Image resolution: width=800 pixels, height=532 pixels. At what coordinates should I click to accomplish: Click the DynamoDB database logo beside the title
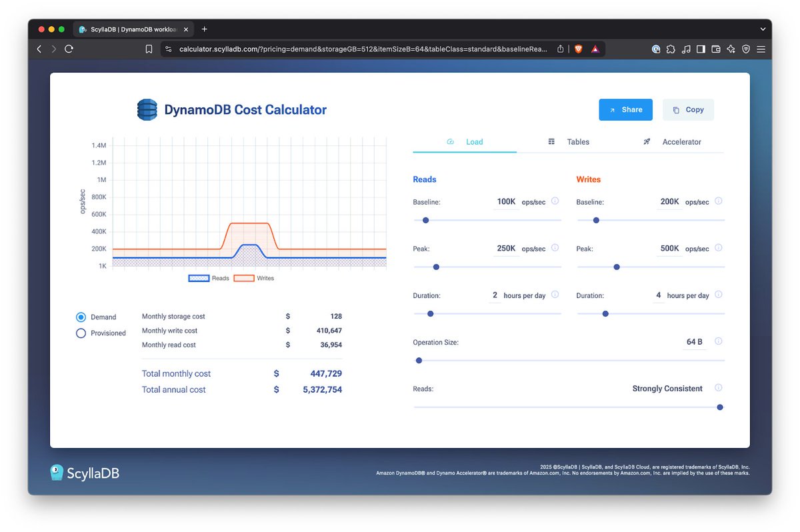point(147,109)
